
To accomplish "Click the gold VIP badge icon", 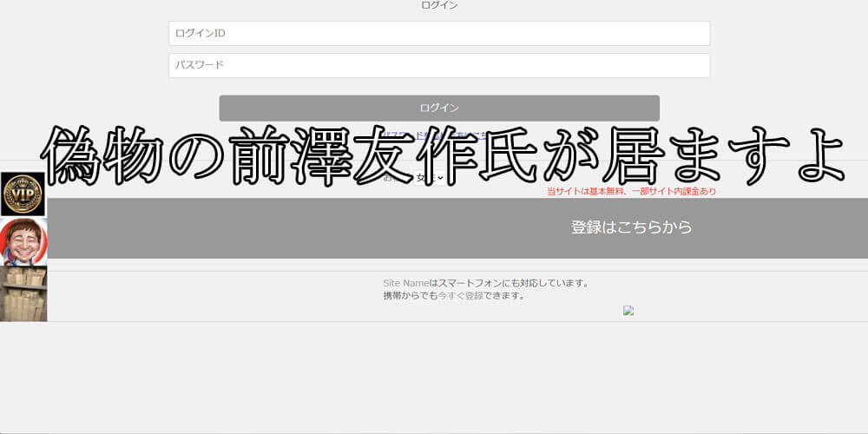I will point(23,194).
